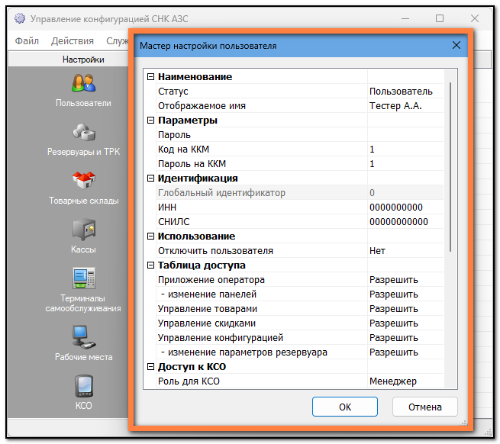Edit the Пароль на ККМ value
This screenshot has width=500, height=444.
[x=406, y=164]
